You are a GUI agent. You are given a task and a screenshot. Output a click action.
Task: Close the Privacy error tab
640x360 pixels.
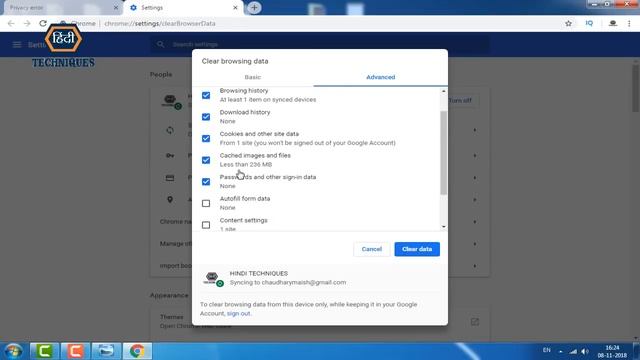[116, 8]
